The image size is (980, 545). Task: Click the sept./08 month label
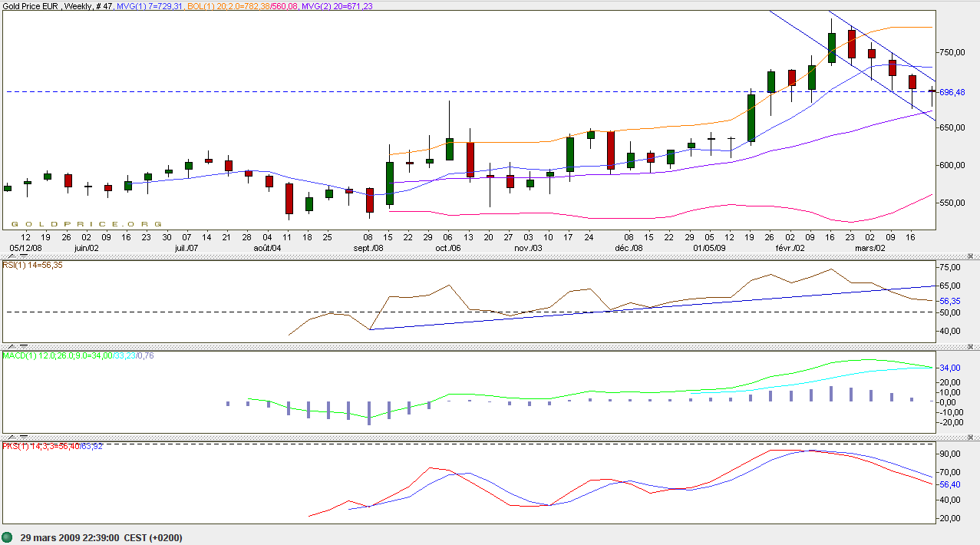click(x=369, y=248)
